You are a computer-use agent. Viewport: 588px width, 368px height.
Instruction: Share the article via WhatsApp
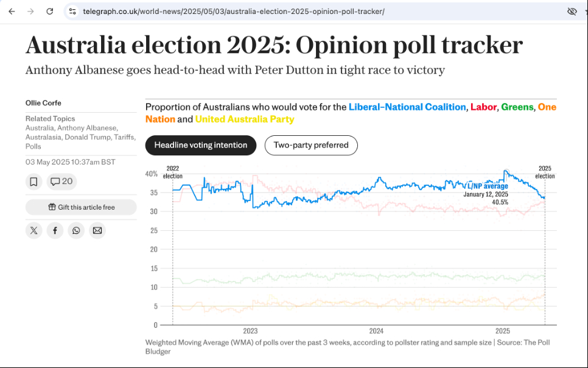[76, 230]
